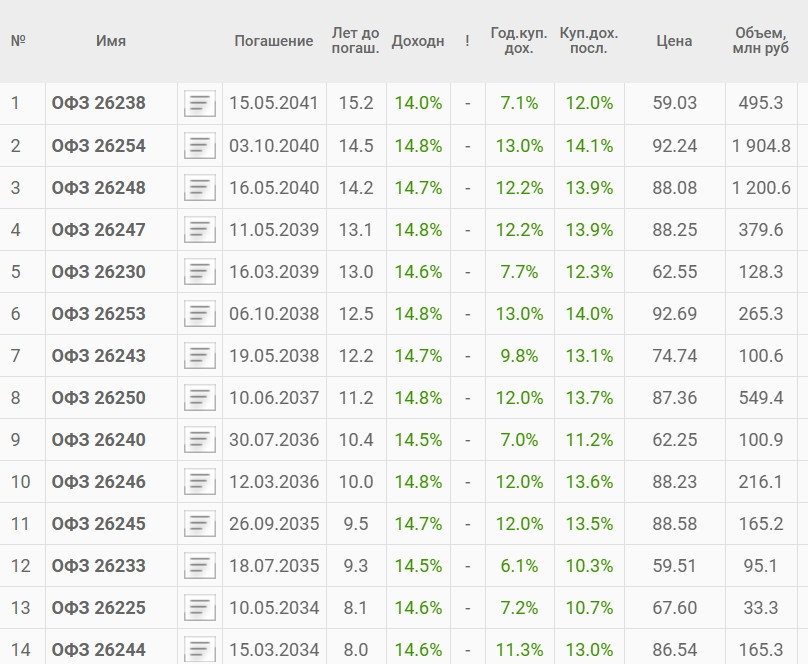The image size is (808, 664).
Task: Sort by Имя column header
Action: (111, 41)
